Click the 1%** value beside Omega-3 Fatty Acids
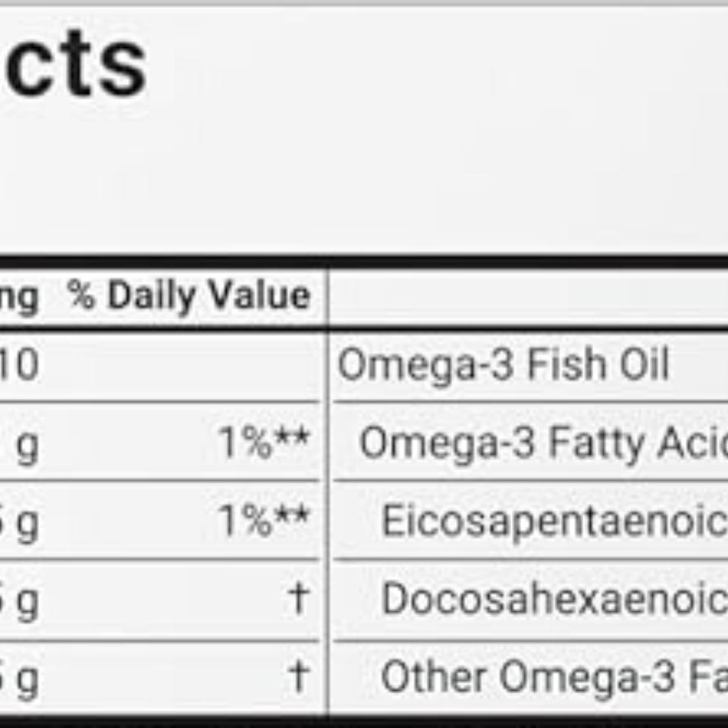The width and height of the screenshot is (728, 728). [x=264, y=443]
